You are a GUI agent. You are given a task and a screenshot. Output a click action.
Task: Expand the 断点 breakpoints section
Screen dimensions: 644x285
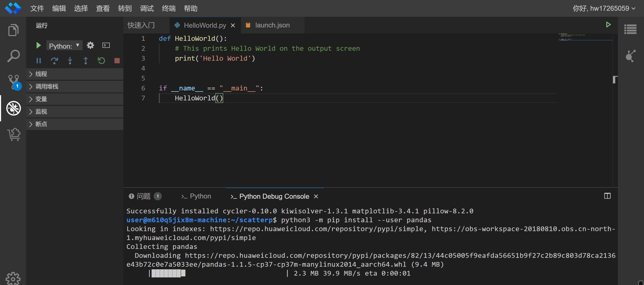point(41,124)
